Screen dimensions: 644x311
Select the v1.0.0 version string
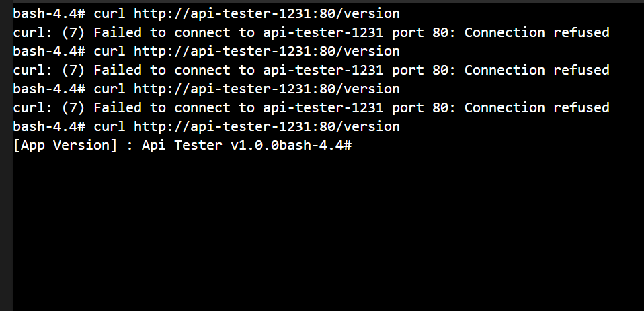pyautogui.click(x=255, y=145)
